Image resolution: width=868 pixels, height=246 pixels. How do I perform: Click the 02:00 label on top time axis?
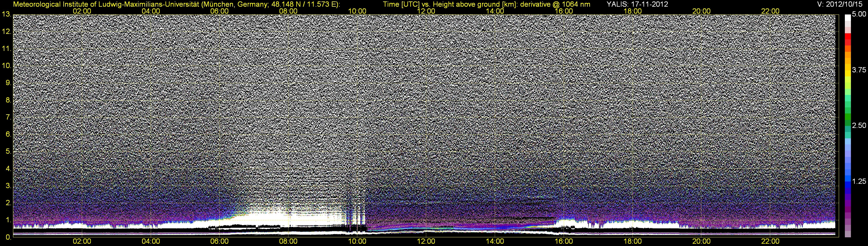(82, 11)
